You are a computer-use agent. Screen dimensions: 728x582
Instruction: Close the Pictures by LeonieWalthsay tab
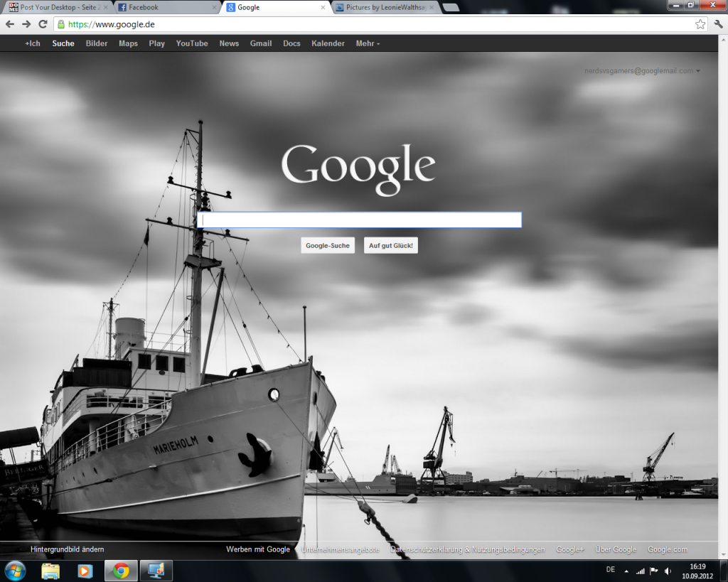point(432,7)
